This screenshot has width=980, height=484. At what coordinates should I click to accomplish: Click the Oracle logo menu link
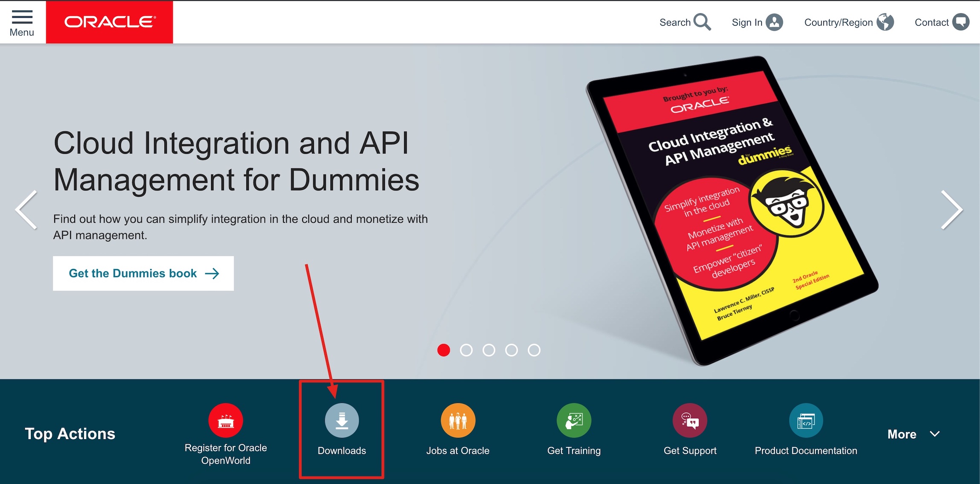108,22
